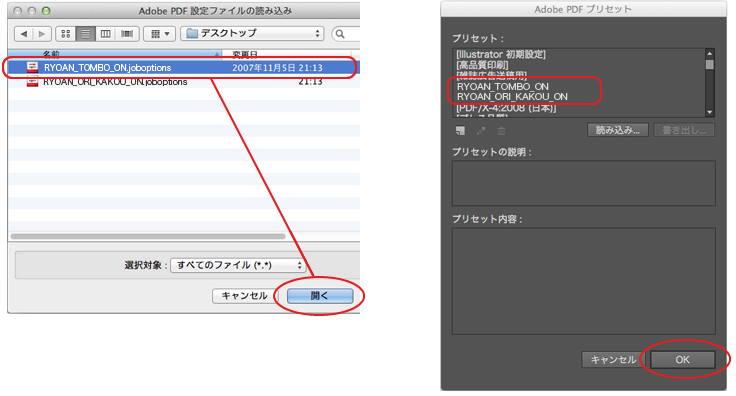The image size is (736, 396).
Task: Switch file dialog to list view
Action: tap(85, 34)
